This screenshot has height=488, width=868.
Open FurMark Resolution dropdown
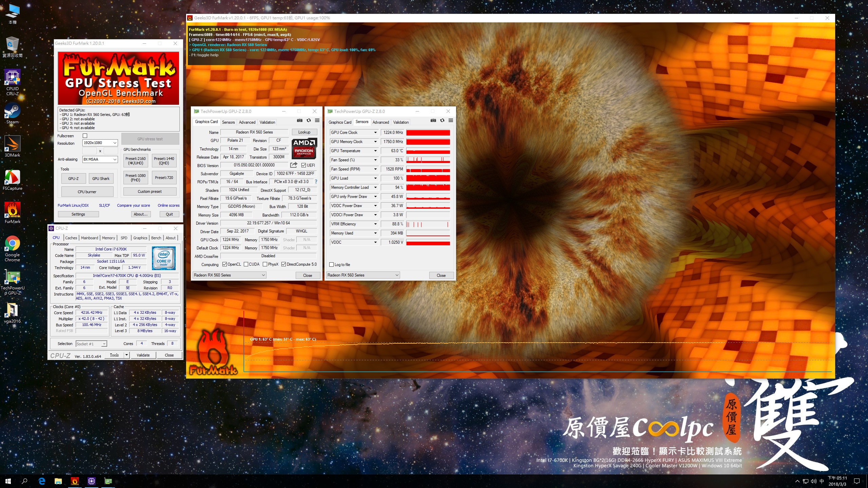(x=100, y=143)
